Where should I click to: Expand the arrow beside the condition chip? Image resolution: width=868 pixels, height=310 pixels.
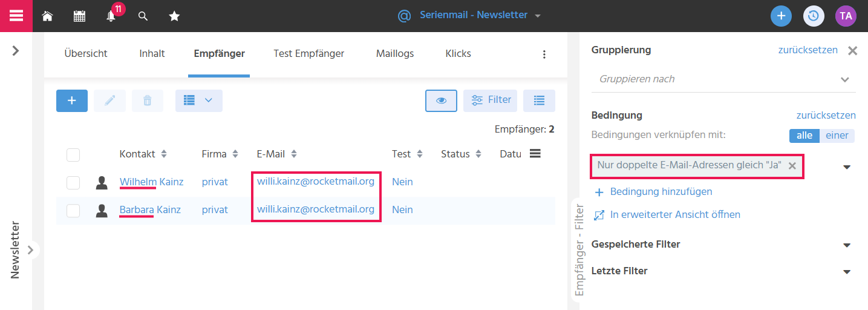click(x=847, y=167)
